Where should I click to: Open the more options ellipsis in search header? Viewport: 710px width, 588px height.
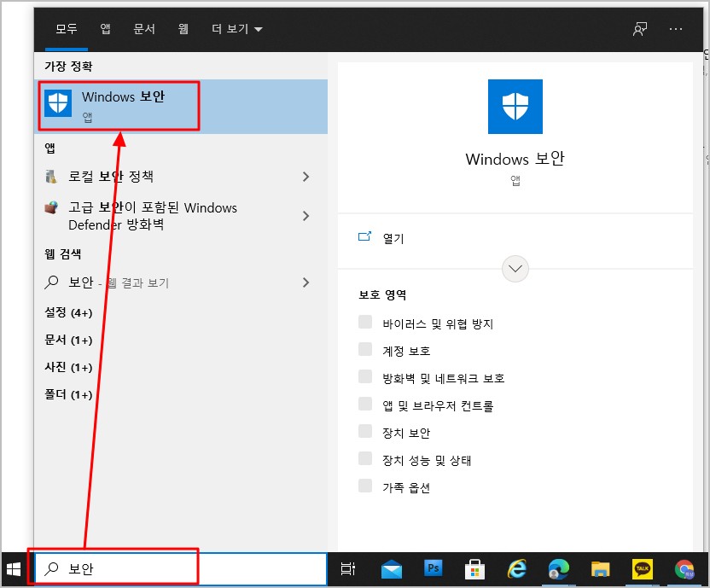(x=676, y=29)
